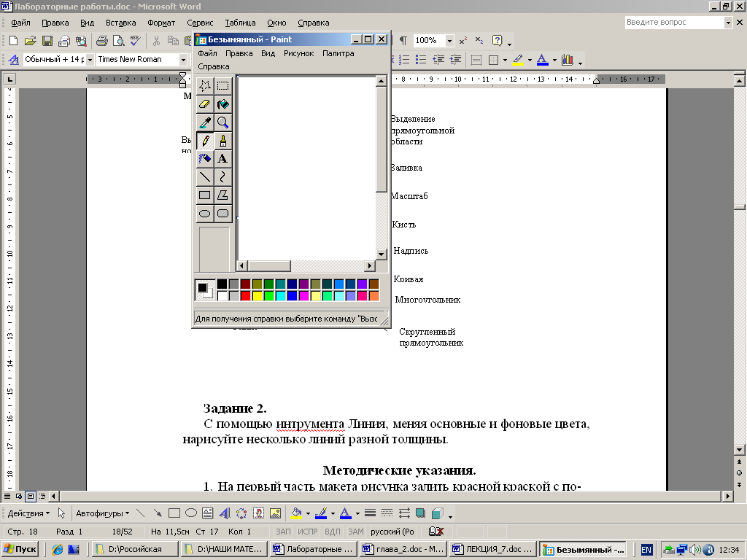This screenshot has width=747, height=560.
Task: Select the Ellipse tool in Paint
Action: [x=205, y=214]
